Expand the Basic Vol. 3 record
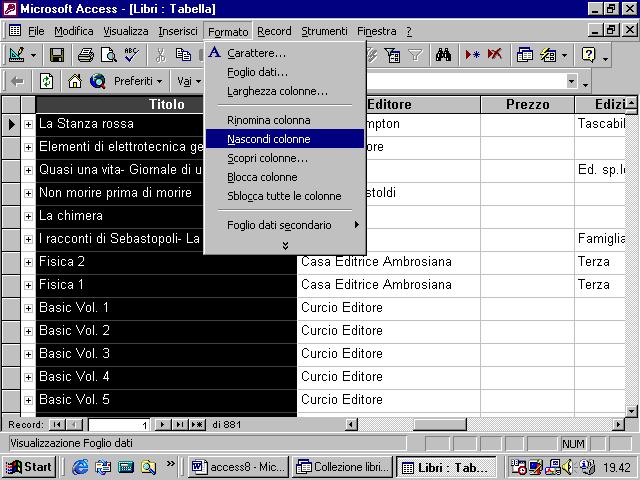 (x=28, y=354)
